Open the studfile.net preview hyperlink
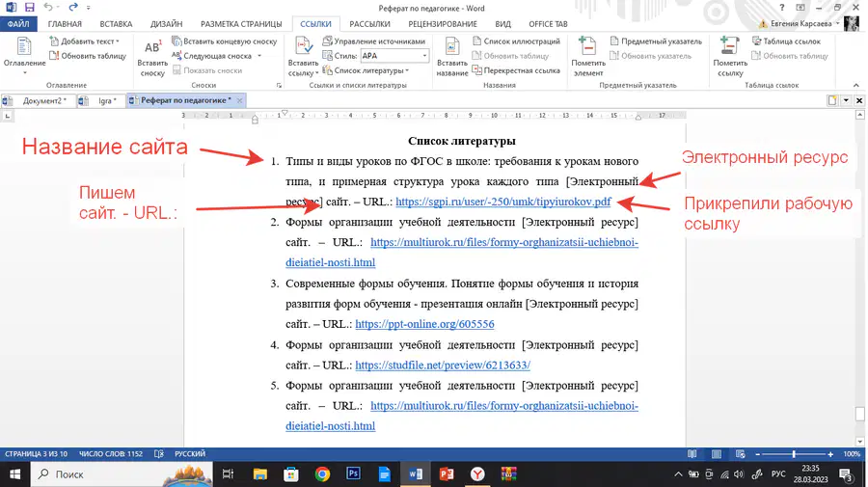The image size is (868, 487). click(x=443, y=365)
